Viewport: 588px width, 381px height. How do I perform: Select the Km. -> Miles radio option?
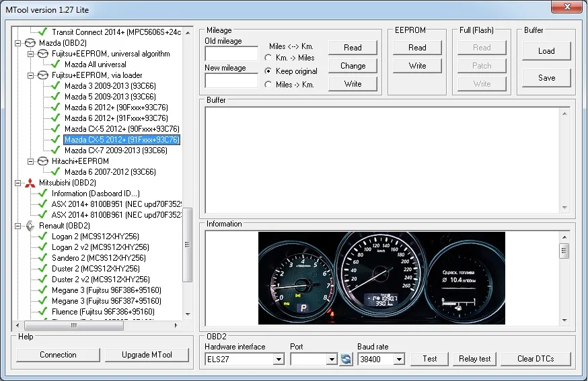click(269, 58)
